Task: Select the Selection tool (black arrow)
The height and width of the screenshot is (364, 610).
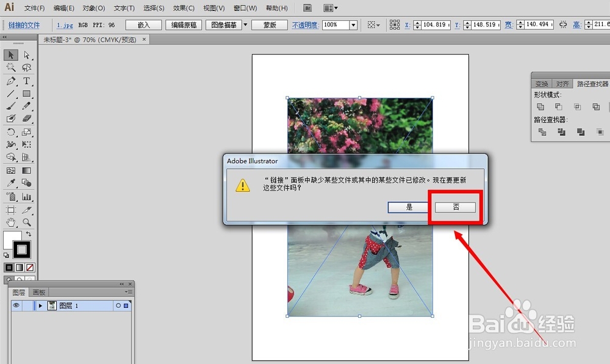Action: pyautogui.click(x=11, y=55)
